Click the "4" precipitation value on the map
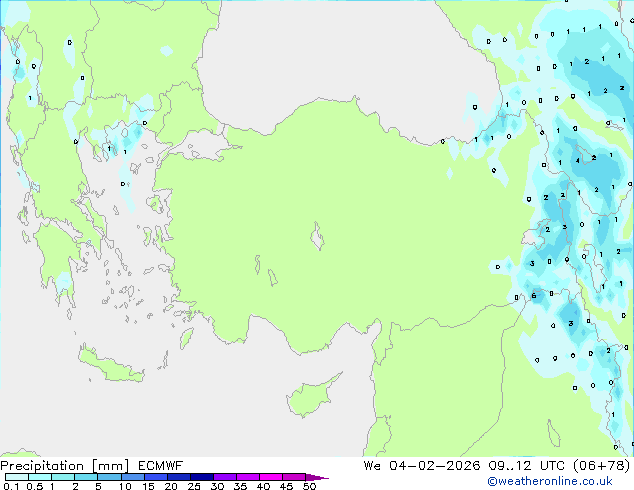 tap(577, 160)
